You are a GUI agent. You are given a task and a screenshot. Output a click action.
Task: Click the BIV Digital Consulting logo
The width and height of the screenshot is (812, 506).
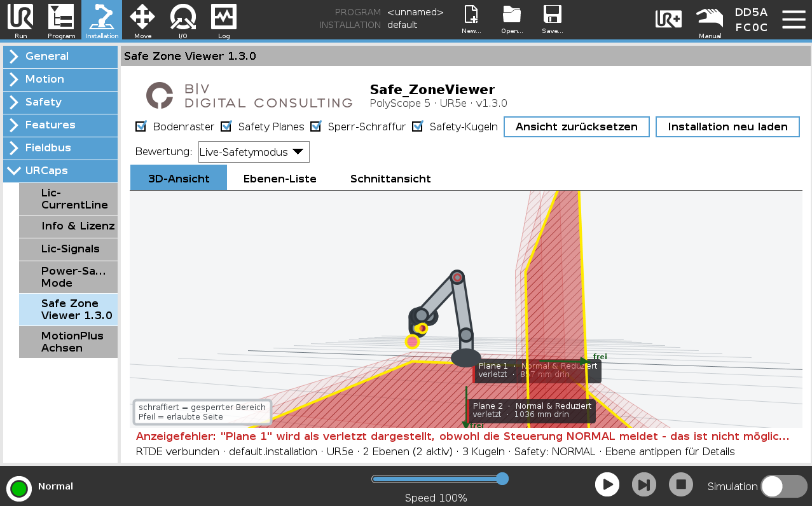tap(249, 95)
